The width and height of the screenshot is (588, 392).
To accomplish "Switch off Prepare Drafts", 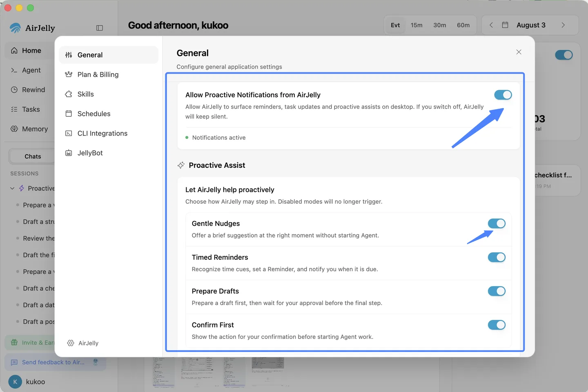I will click(497, 291).
